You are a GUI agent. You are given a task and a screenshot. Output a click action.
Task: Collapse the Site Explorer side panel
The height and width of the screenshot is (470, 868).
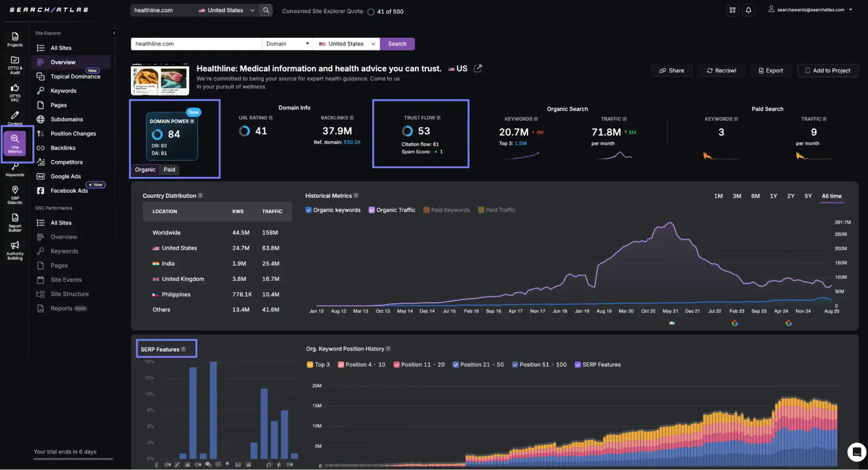(114, 33)
